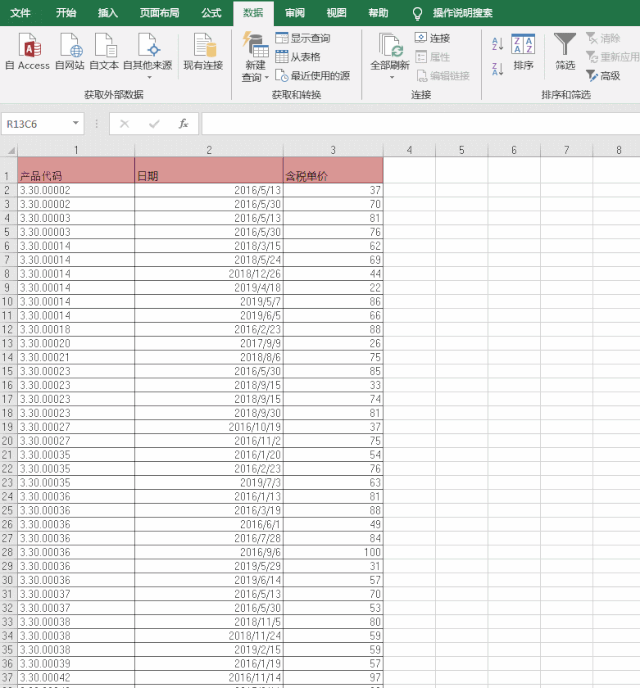Click the greyed 属性 button
This screenshot has width=640, height=688.
pyautogui.click(x=433, y=57)
